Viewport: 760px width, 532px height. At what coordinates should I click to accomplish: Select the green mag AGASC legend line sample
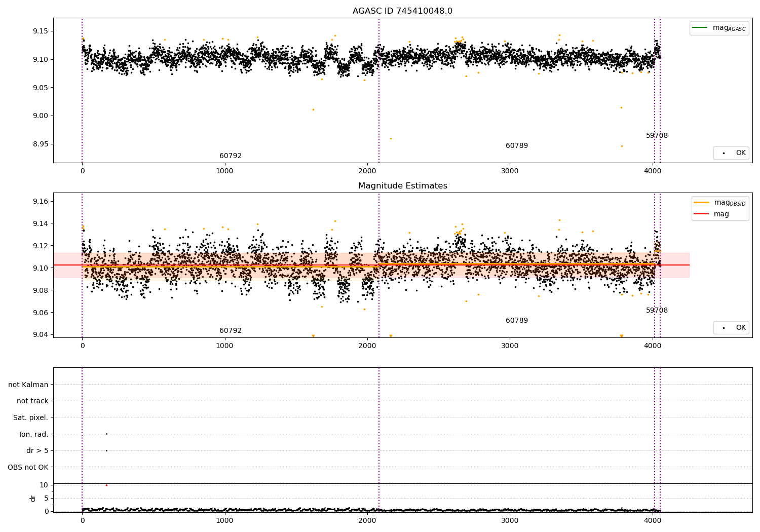(700, 28)
